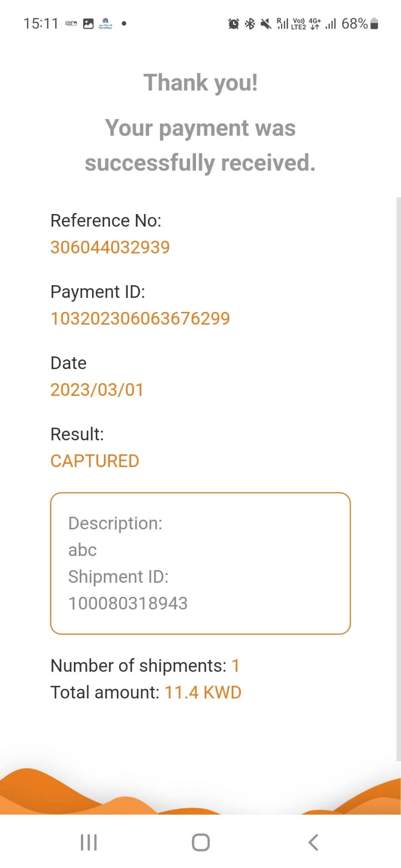Tap the total amount 11.4 KWD
401x868 pixels.
(x=202, y=693)
